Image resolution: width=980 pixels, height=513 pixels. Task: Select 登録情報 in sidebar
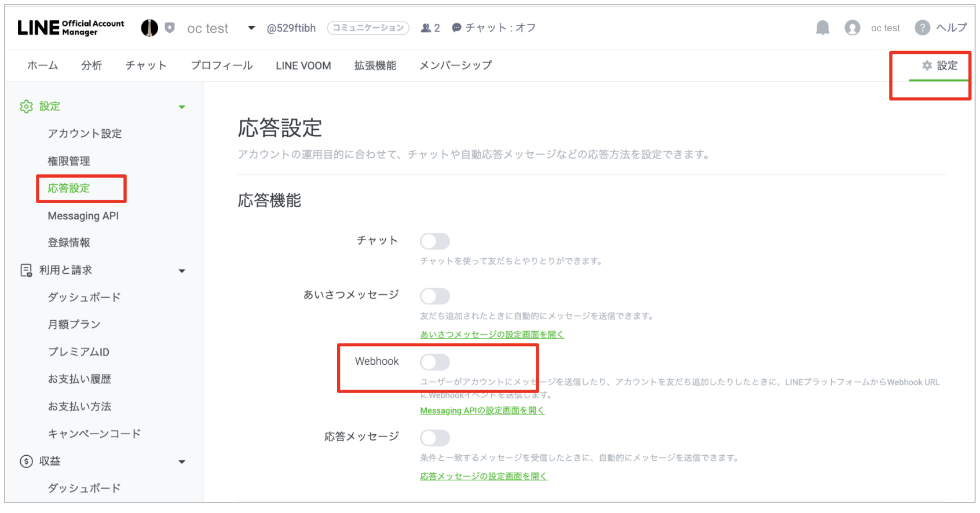[x=69, y=243]
